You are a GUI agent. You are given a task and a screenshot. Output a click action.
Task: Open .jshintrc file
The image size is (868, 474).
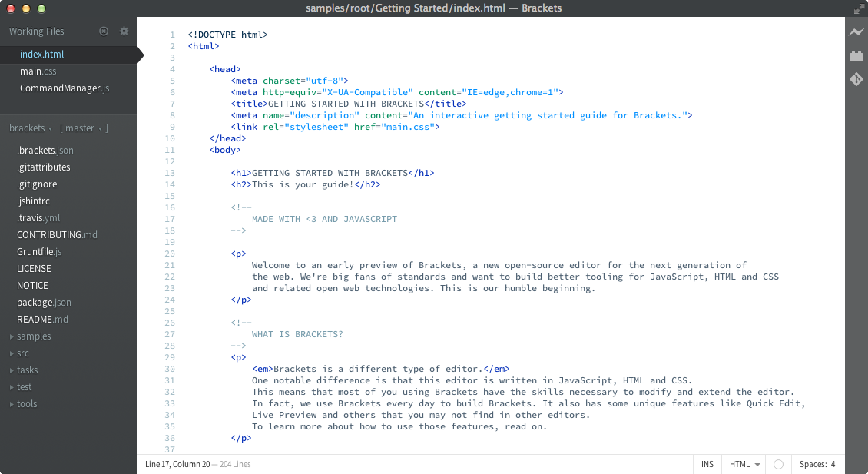click(x=33, y=201)
